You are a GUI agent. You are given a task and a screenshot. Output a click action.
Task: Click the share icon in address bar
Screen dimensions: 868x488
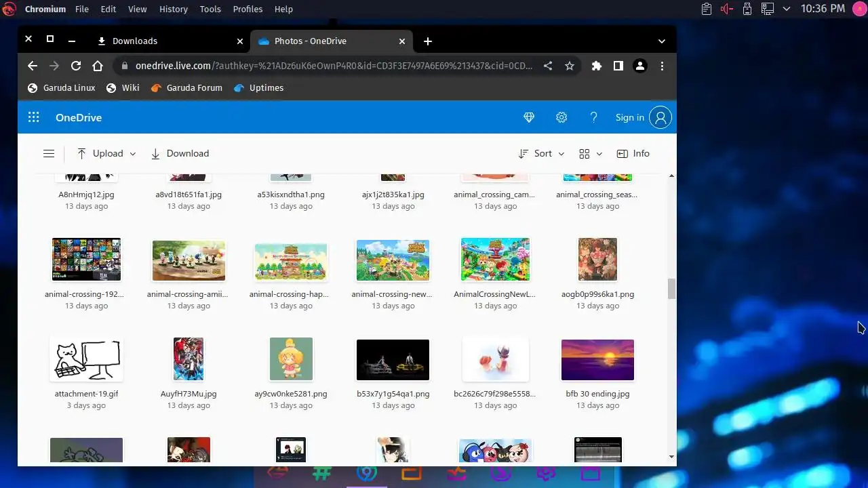click(x=548, y=66)
